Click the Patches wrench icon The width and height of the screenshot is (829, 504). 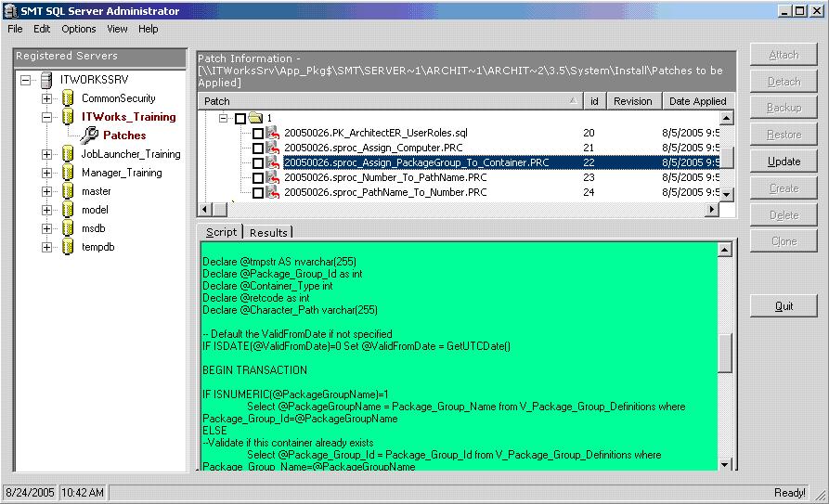point(88,136)
